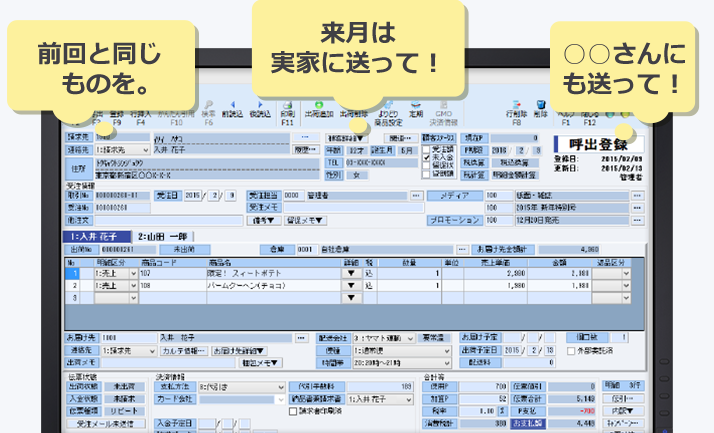The height and width of the screenshot is (433, 714).
Task: Click the … button beside 倉庫 自社倉庫
Action: pos(462,250)
